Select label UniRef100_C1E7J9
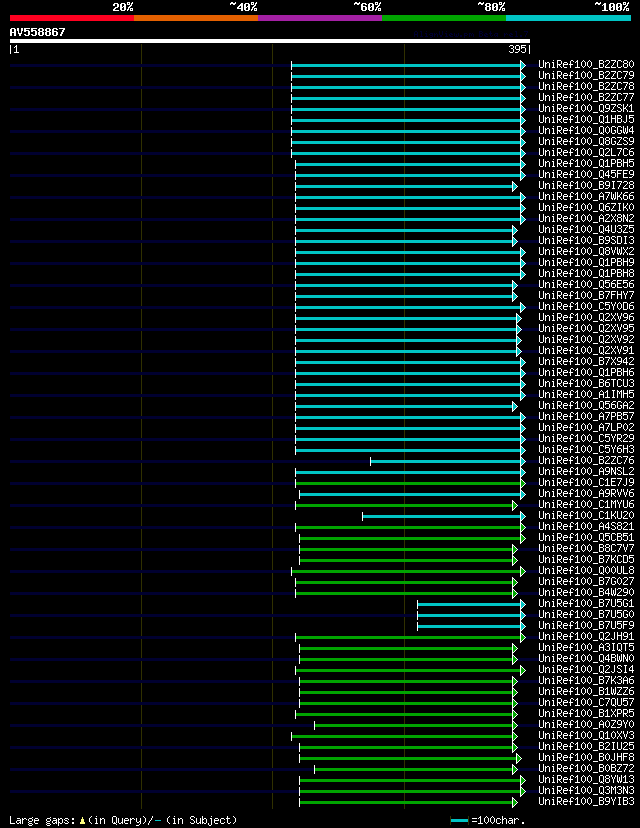Viewport: 640px width, 828px height. tap(586, 483)
